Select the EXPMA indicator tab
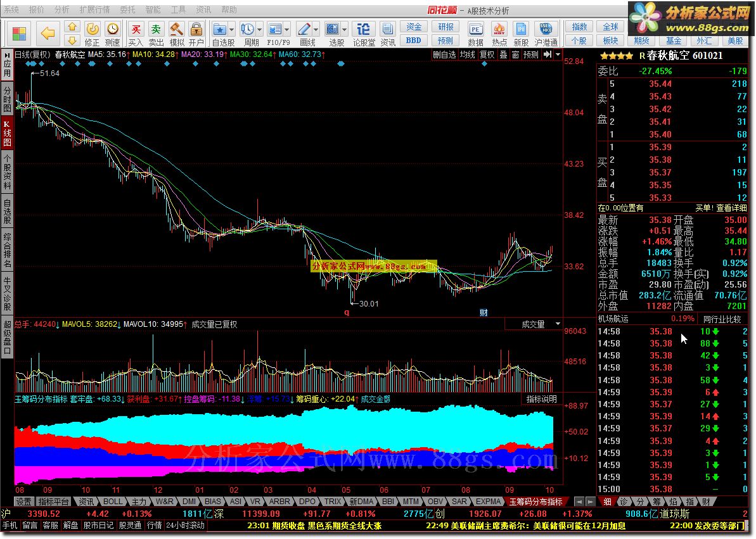The image size is (756, 539). [x=488, y=502]
